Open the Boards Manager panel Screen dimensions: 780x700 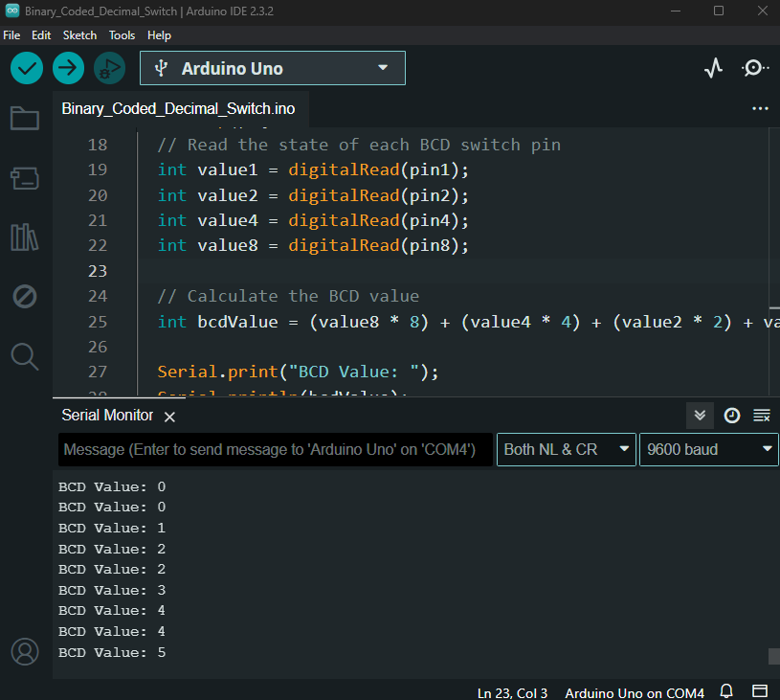(25, 178)
